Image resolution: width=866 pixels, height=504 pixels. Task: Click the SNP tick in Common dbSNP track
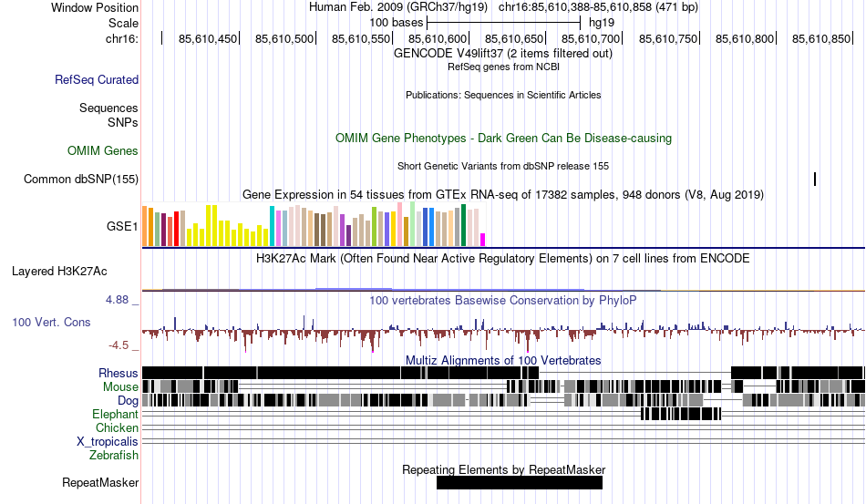tap(815, 179)
